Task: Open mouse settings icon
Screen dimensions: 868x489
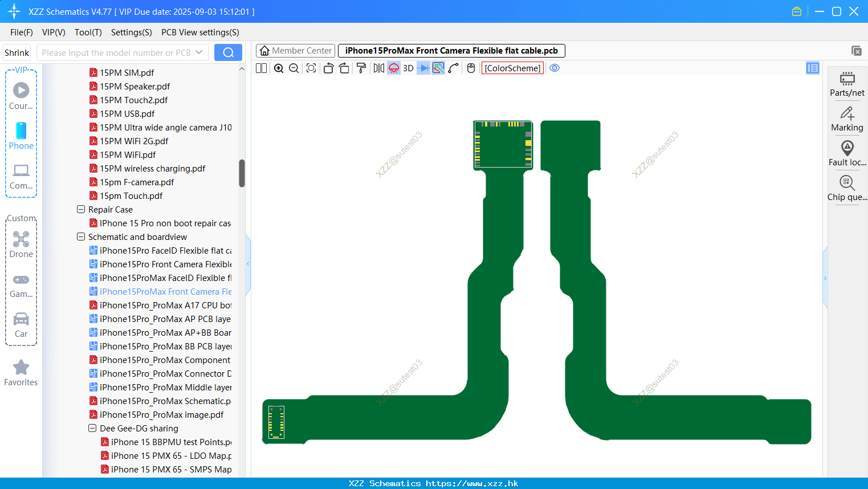Action: 471,68
